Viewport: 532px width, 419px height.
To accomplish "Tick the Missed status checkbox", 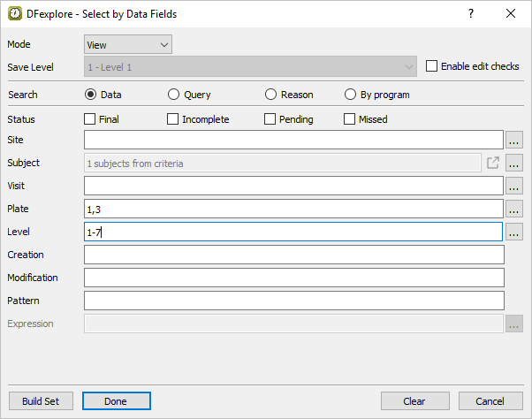I will (350, 119).
